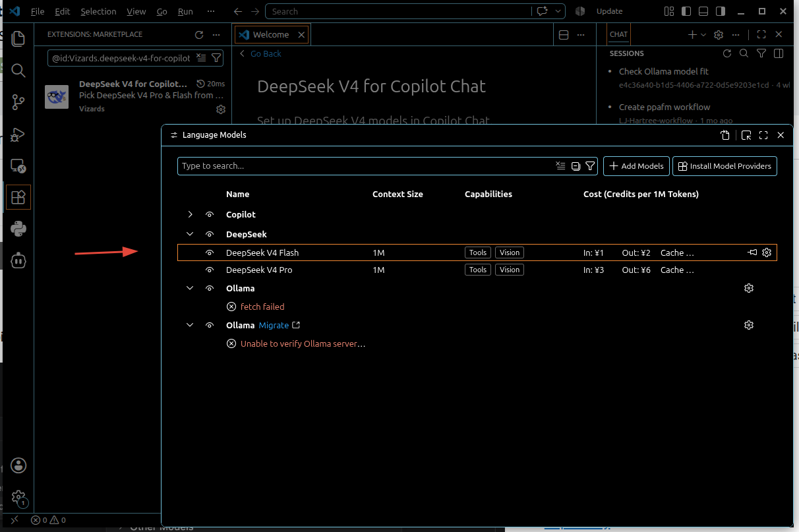Toggle sessions side panel layout icon
Viewport: 799px width, 532px height.
tap(779, 53)
